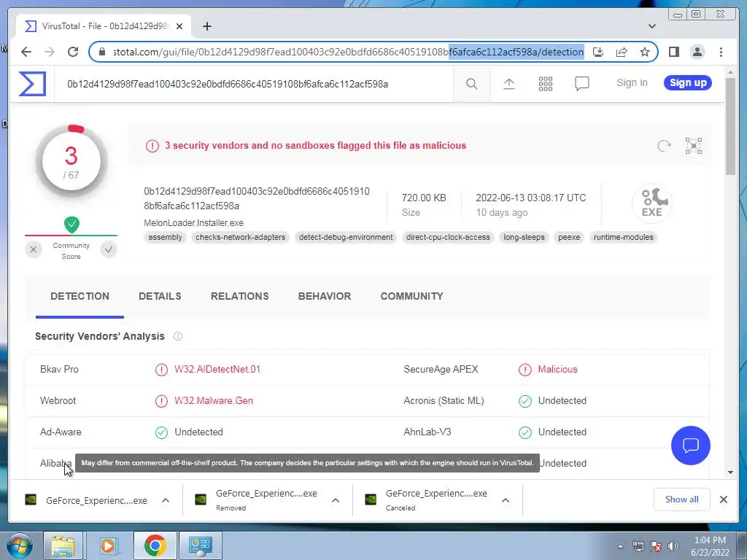Click the reanalyze refresh icon
747x560 pixels.
[x=664, y=146]
